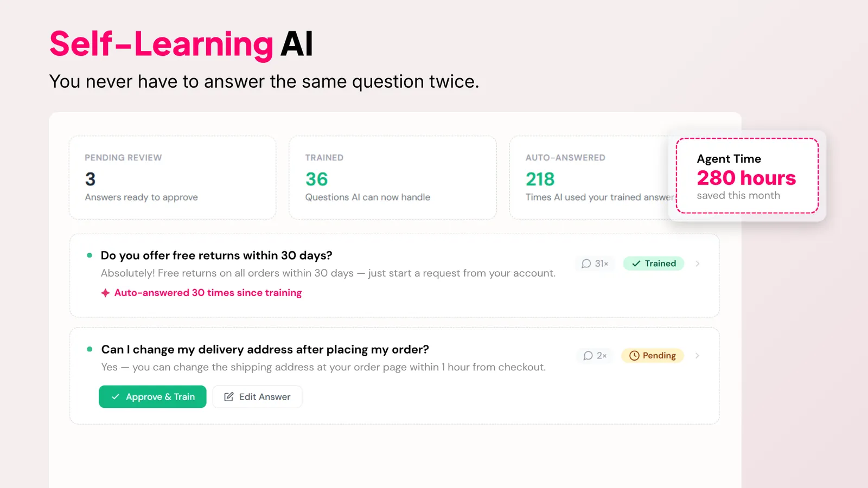The width and height of the screenshot is (868, 488).
Task: Click the checkmark icon in Approve & Train
Action: point(116,397)
